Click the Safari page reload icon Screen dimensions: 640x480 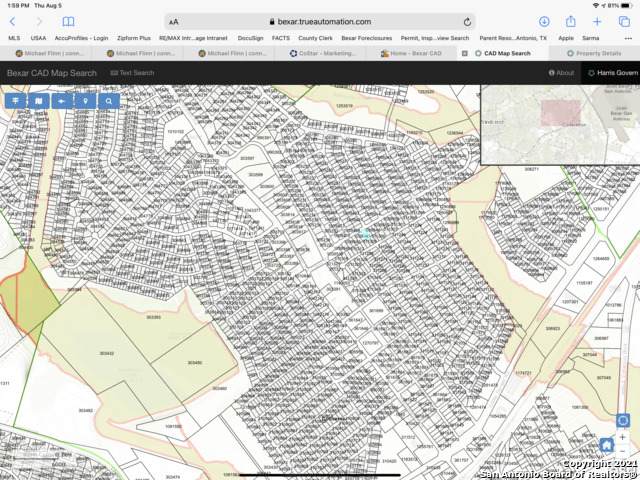(467, 21)
